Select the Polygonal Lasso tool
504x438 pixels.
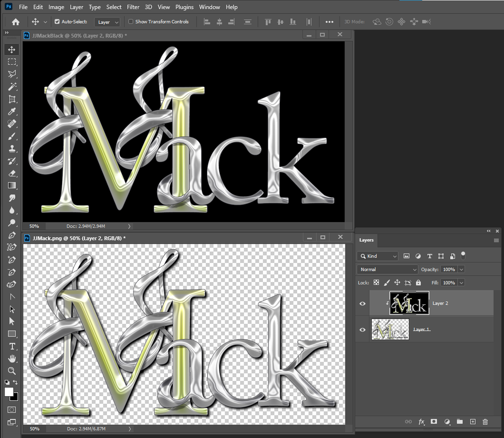pyautogui.click(x=12, y=74)
